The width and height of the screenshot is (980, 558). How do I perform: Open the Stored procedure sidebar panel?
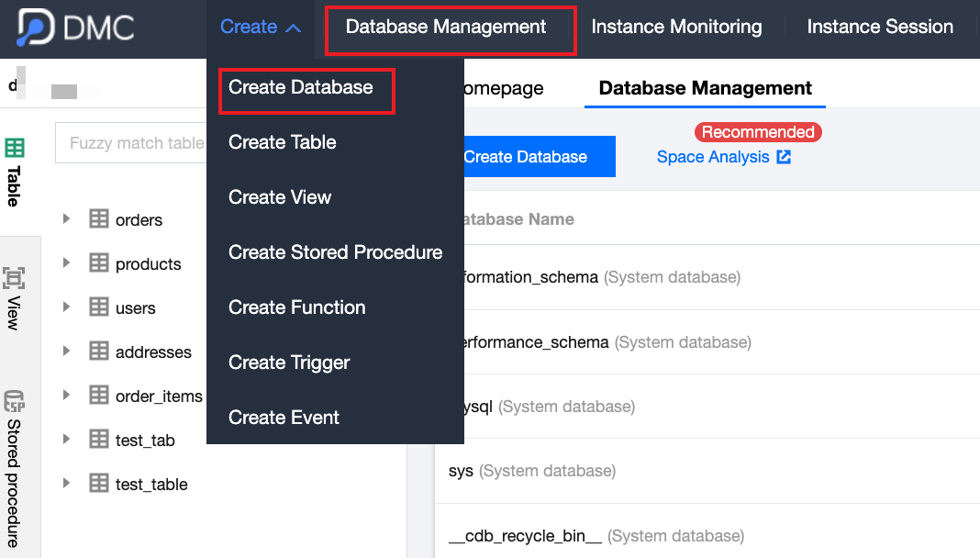pos(15,468)
